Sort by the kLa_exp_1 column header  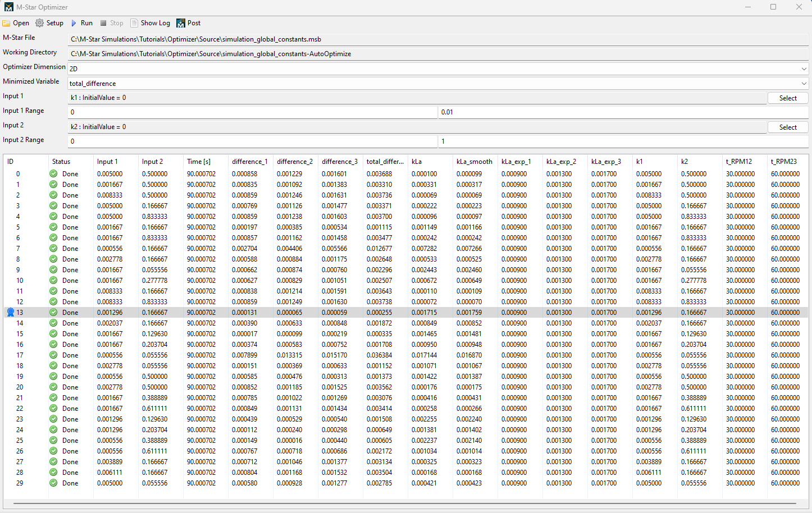pyautogui.click(x=520, y=162)
